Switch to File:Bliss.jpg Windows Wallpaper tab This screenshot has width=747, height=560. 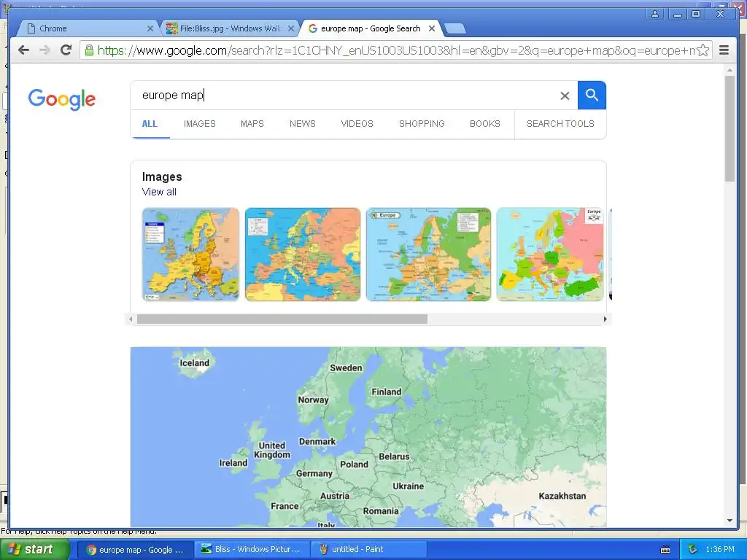tap(230, 28)
